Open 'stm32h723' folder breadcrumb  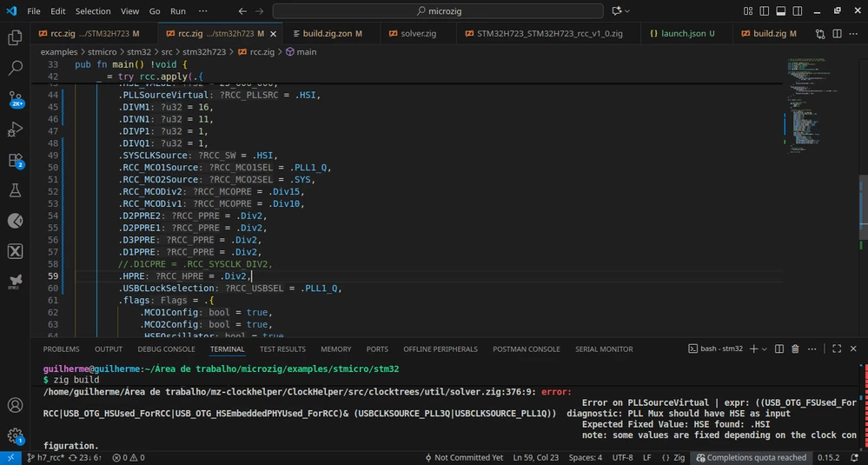coord(203,51)
